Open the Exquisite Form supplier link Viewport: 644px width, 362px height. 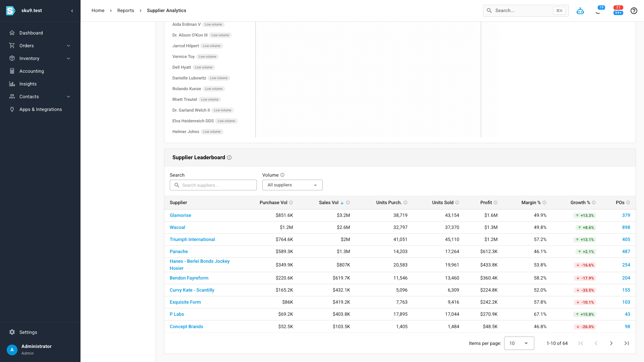(185, 302)
